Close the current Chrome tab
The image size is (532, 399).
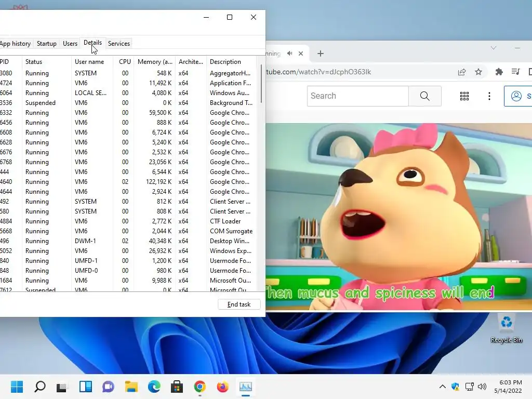[x=301, y=54]
